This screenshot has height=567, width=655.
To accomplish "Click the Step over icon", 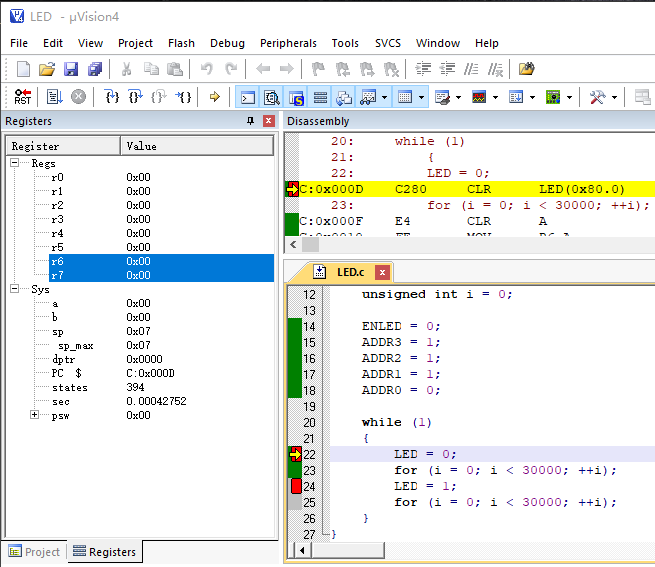I will click(135, 97).
